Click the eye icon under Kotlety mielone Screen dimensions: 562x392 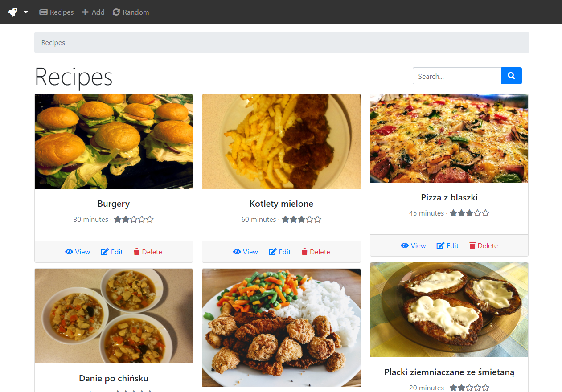[237, 252]
